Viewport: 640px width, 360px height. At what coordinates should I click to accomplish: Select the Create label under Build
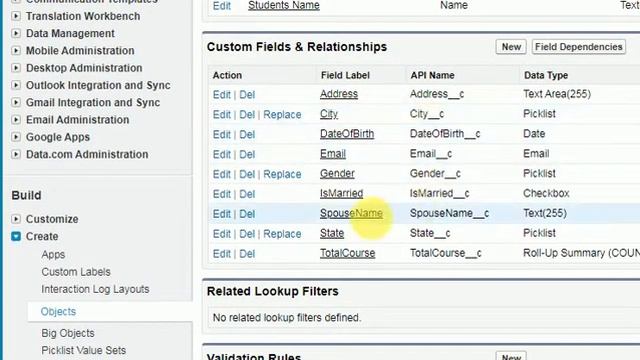pos(42,236)
